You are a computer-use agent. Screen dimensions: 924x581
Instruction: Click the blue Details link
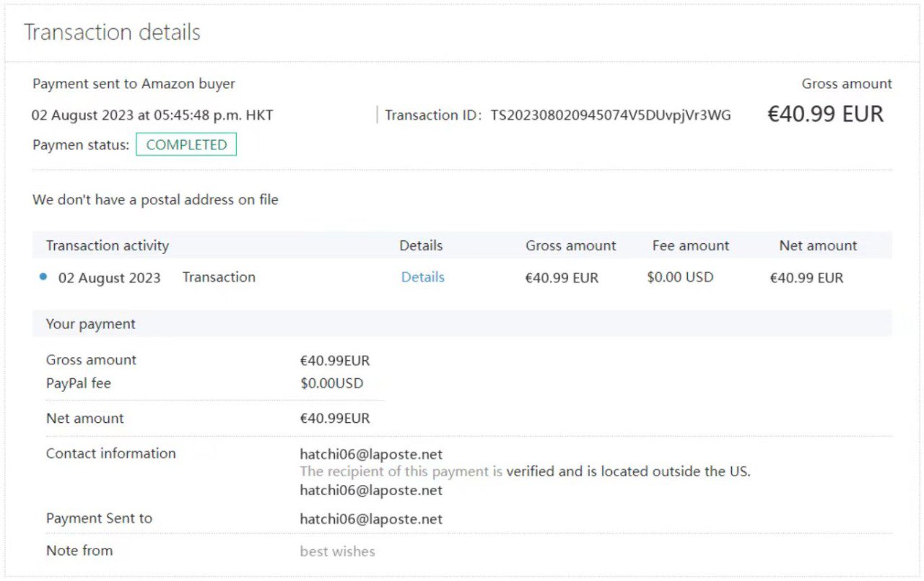pyautogui.click(x=422, y=277)
